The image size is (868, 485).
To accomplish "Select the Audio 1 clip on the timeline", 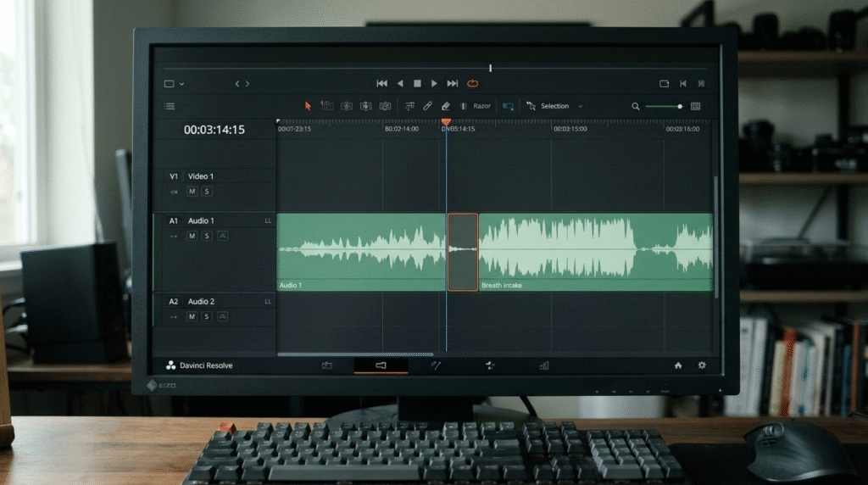I will point(361,252).
